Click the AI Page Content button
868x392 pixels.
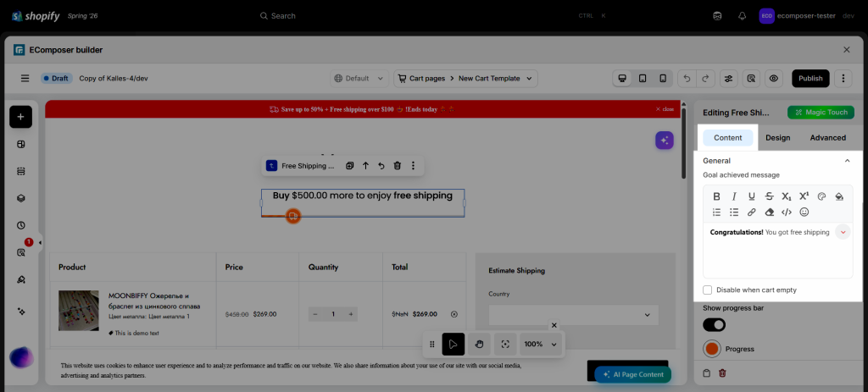632,374
